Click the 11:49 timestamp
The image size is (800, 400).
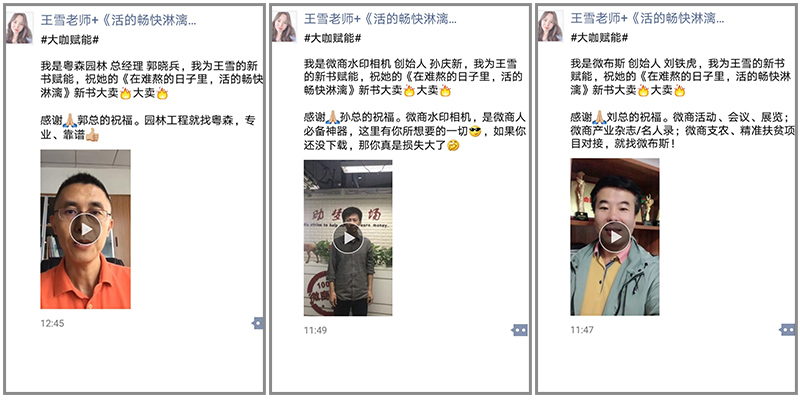315,331
